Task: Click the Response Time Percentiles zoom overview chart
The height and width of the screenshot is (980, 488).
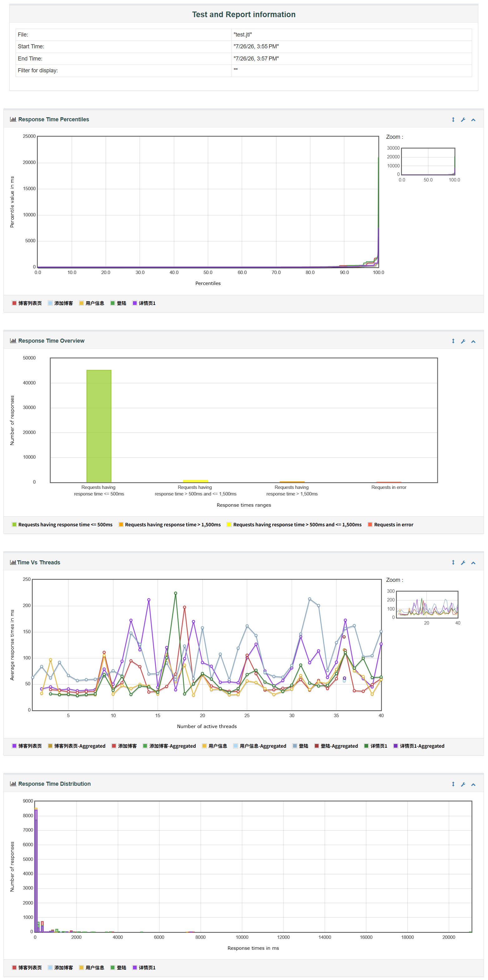Action: (428, 161)
